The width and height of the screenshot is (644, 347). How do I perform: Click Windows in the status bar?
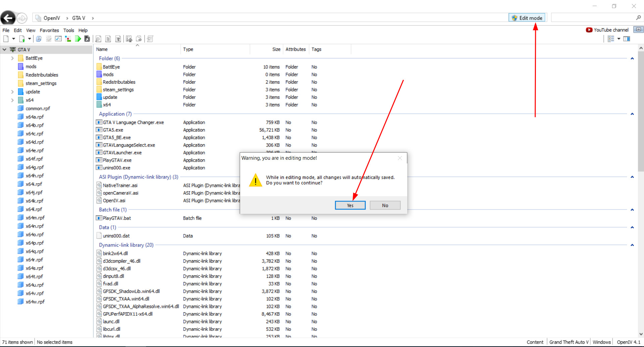[x=601, y=342]
